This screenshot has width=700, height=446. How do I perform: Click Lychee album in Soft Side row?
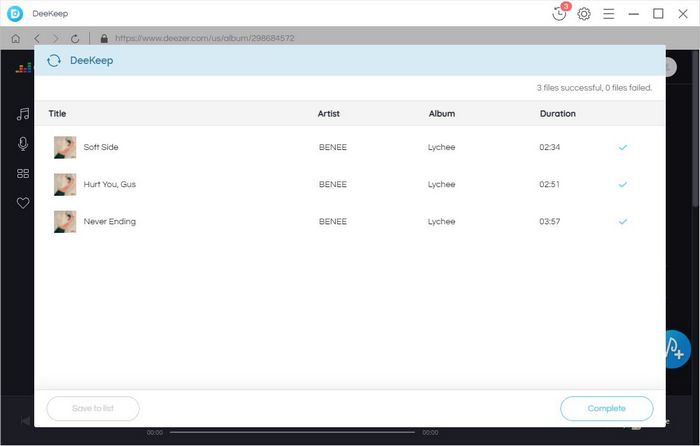442,147
